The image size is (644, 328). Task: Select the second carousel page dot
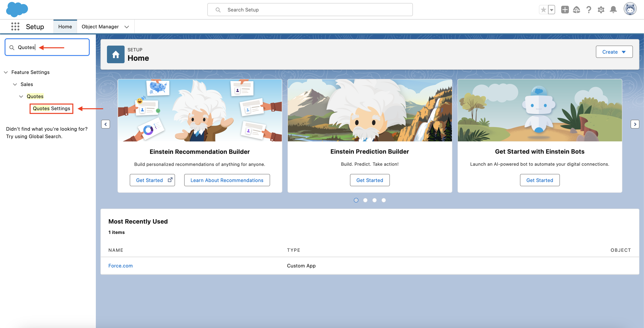pos(365,200)
